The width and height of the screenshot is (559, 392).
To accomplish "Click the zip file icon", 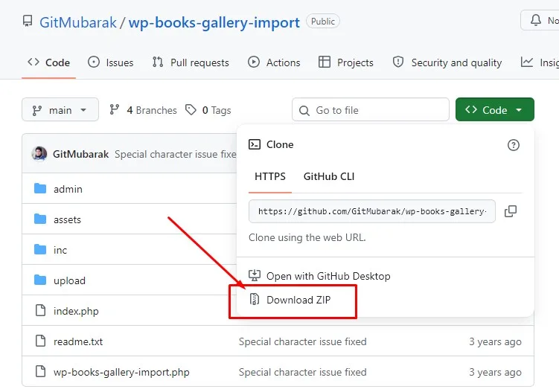I will coord(255,299).
